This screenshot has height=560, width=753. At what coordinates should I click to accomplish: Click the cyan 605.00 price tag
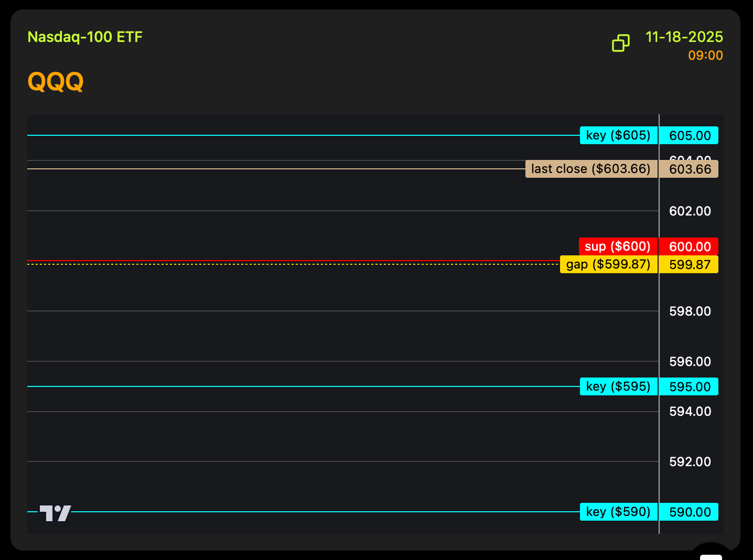point(689,136)
